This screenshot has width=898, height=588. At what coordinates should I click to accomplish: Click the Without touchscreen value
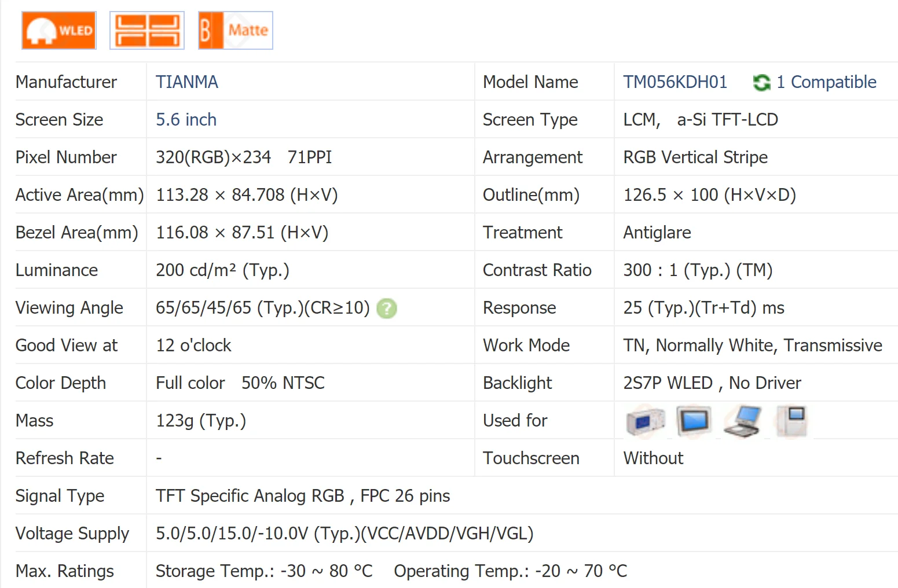(653, 458)
